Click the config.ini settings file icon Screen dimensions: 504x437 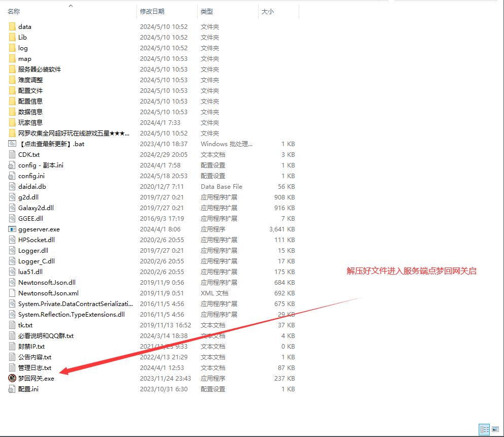(x=12, y=176)
